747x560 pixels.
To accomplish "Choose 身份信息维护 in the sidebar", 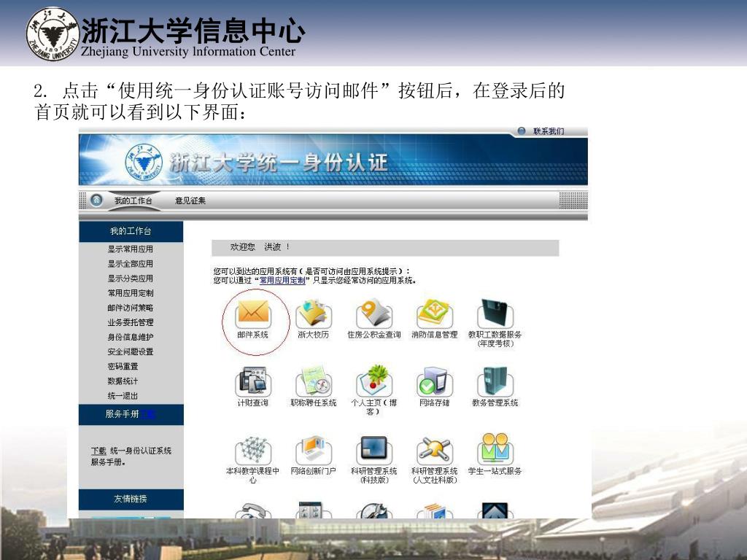I will click(x=131, y=337).
